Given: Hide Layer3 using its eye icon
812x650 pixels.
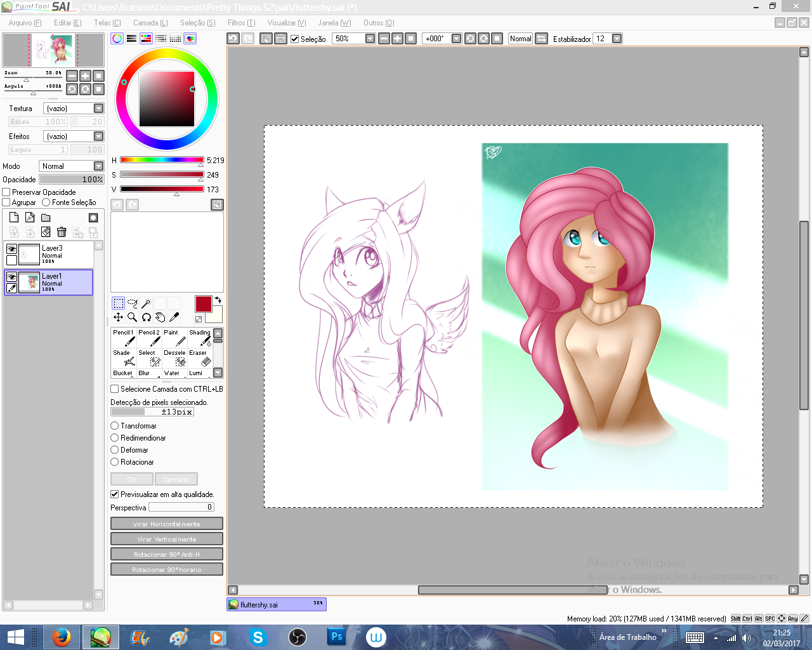Looking at the screenshot, I should [x=11, y=249].
